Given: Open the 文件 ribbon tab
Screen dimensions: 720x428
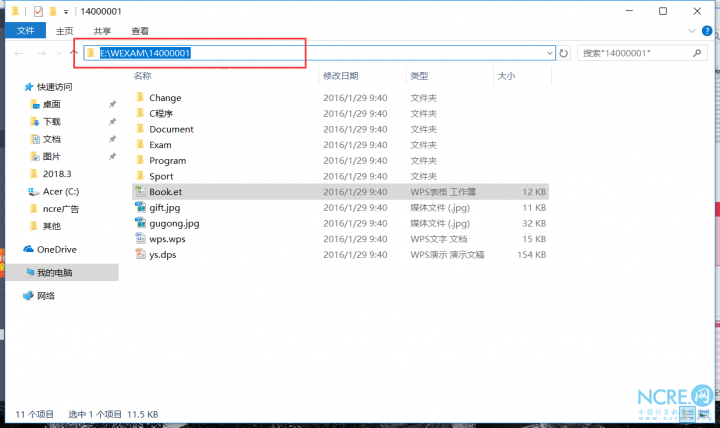Looking at the screenshot, I should click(x=26, y=31).
